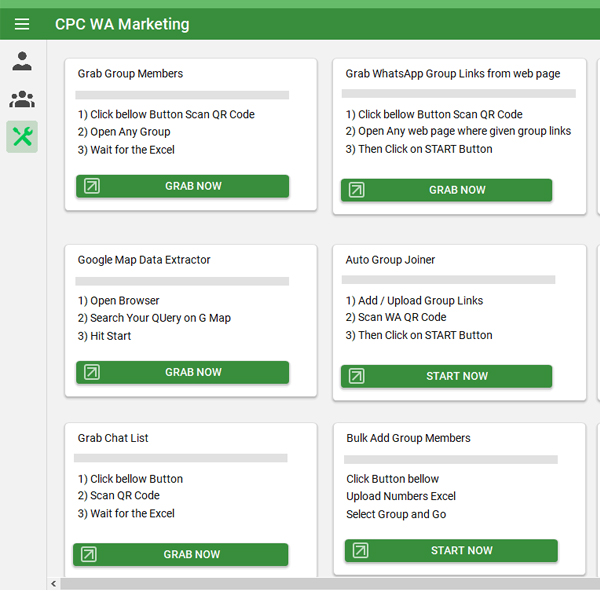
Task: Click '1) Add / Upload Group Links' text
Action: click(414, 300)
